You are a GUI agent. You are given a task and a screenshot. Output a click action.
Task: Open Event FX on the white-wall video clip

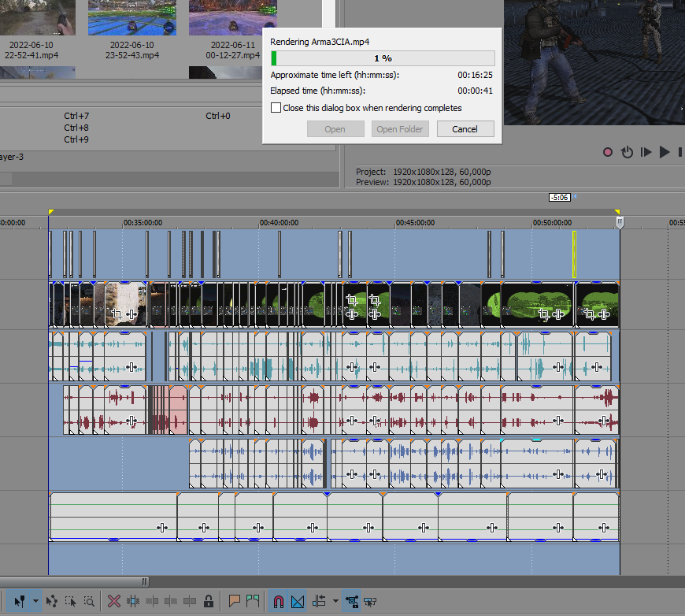(131, 314)
